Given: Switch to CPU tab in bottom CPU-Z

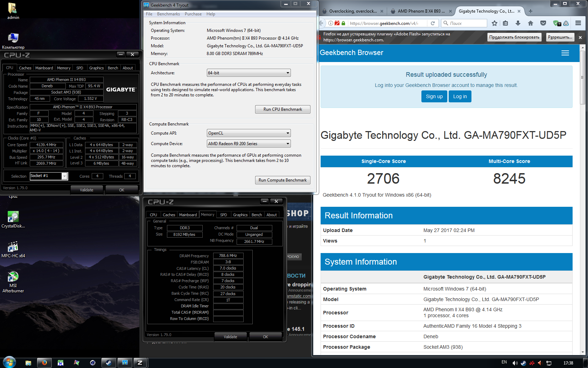Looking at the screenshot, I should pyautogui.click(x=153, y=215).
